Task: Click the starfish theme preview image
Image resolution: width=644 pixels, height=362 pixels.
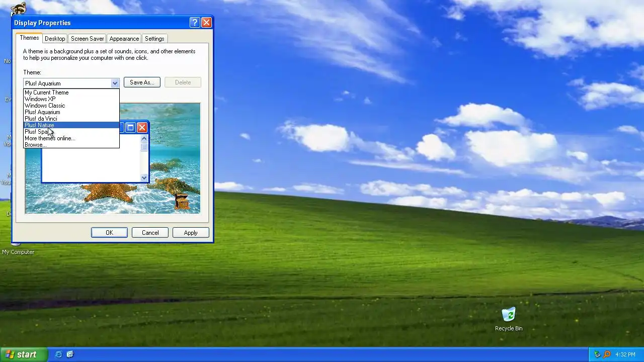Action: pos(113,158)
